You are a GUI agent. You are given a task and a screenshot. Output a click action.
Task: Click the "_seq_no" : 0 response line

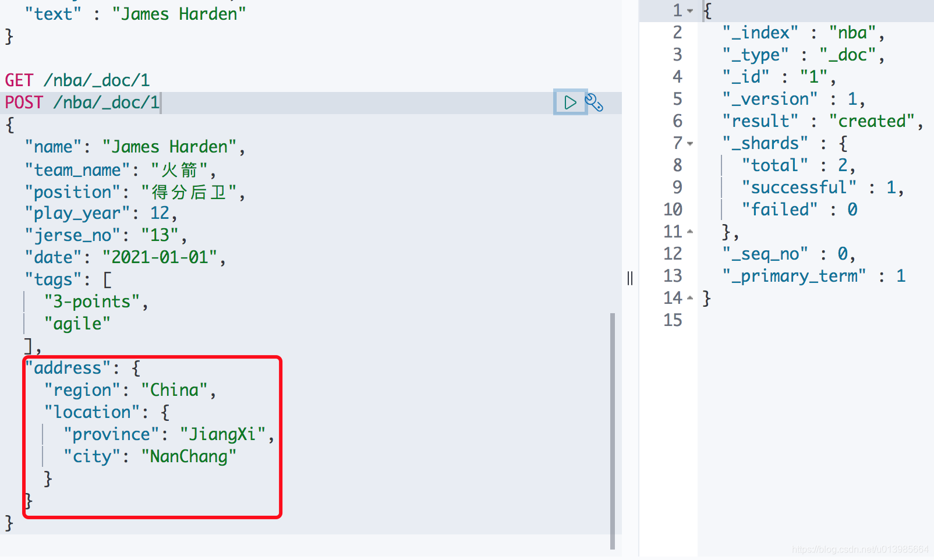tap(789, 254)
